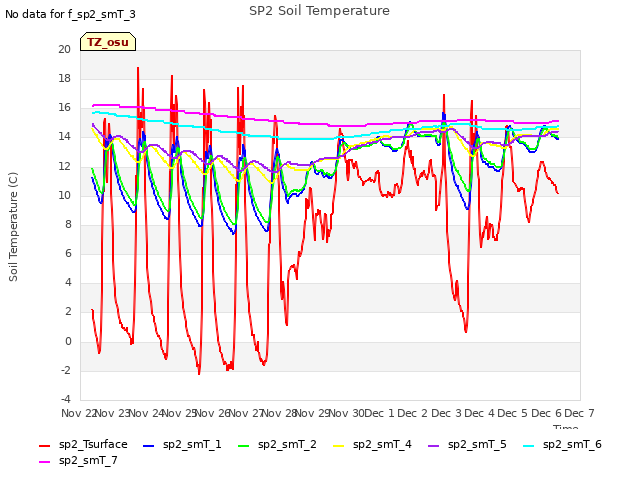Click the -4 y-axis tick label
Screen dimensions: 640x480
pos(66,399)
